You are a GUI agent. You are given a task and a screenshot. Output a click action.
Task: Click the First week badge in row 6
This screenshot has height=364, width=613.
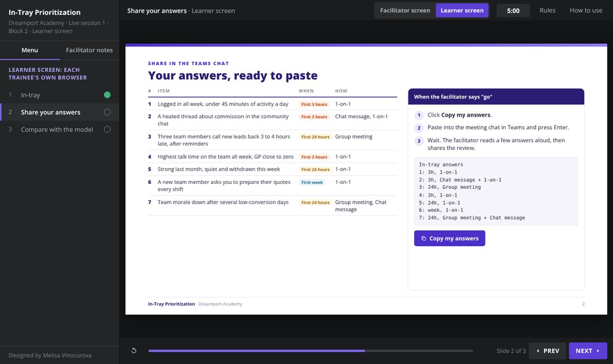[312, 183]
